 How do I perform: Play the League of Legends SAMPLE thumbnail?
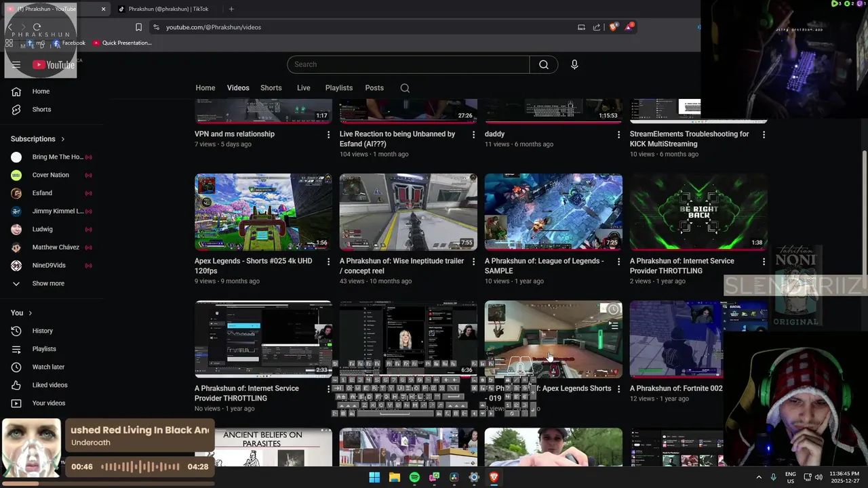(553, 212)
